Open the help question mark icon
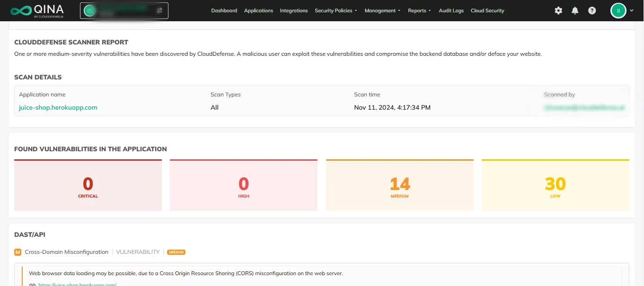This screenshot has width=644, height=286. pos(592,10)
